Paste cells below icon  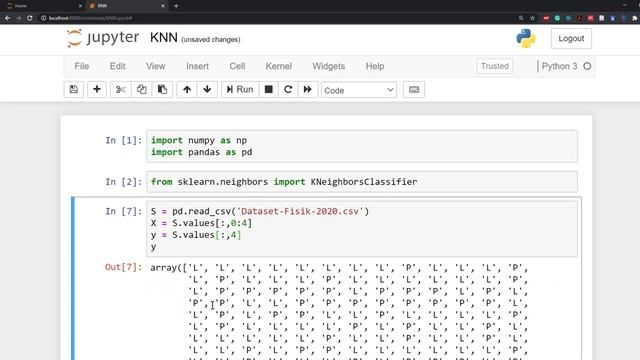(x=162, y=89)
